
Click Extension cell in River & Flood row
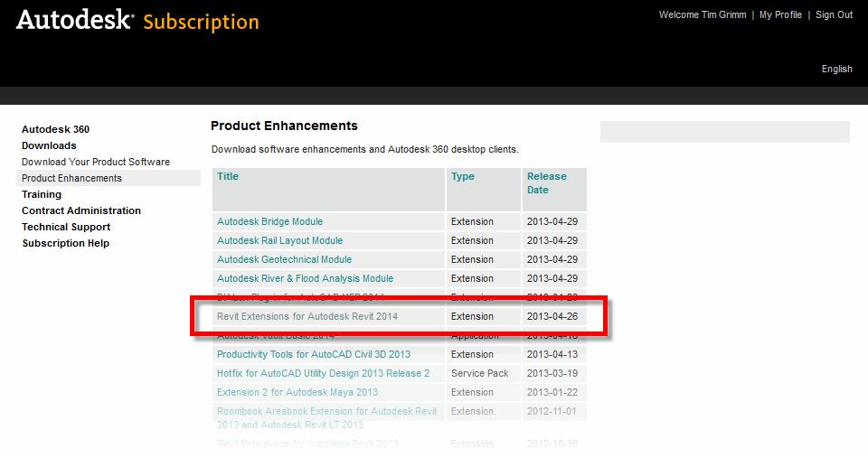click(472, 278)
